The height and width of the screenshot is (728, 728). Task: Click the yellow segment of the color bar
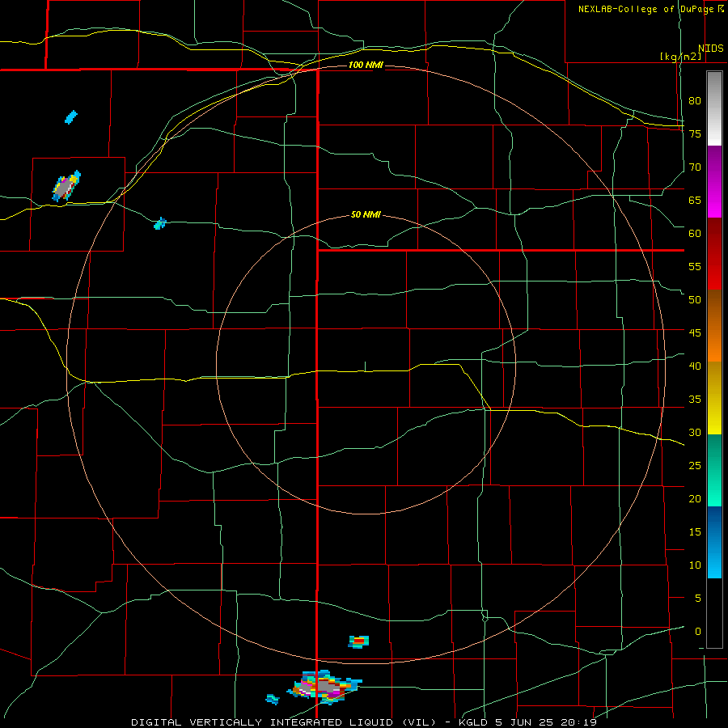[714, 398]
